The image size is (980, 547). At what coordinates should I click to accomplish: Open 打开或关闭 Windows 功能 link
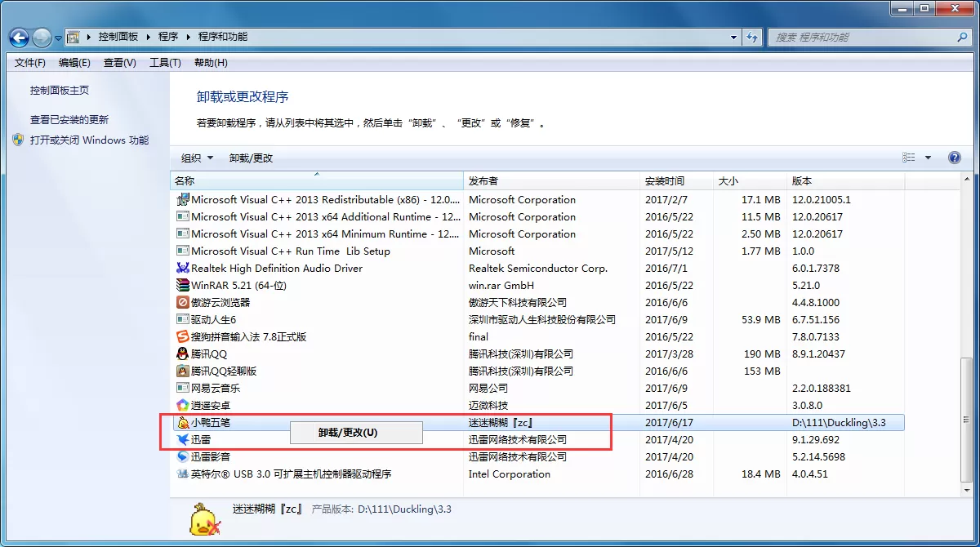click(x=89, y=140)
